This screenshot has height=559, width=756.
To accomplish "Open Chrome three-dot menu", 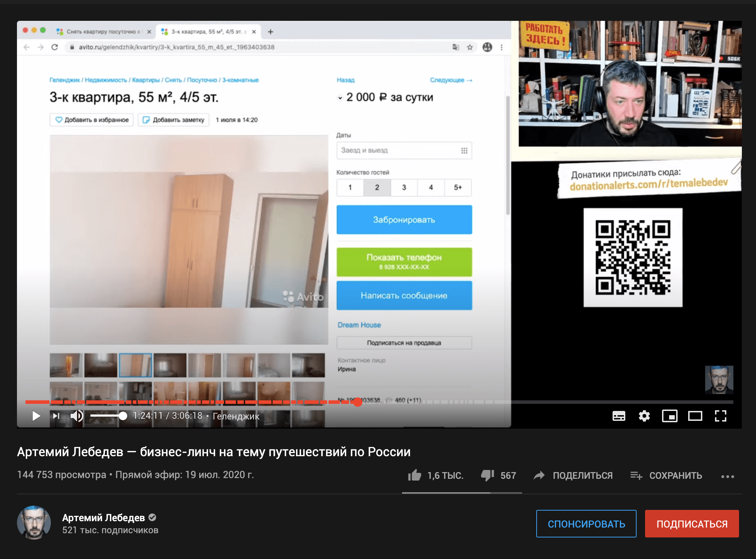I will 502,47.
